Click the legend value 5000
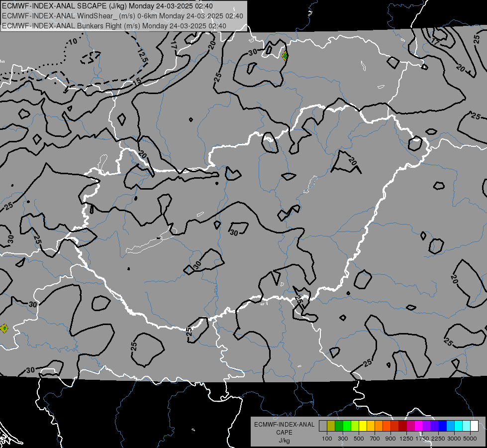 click(470, 439)
